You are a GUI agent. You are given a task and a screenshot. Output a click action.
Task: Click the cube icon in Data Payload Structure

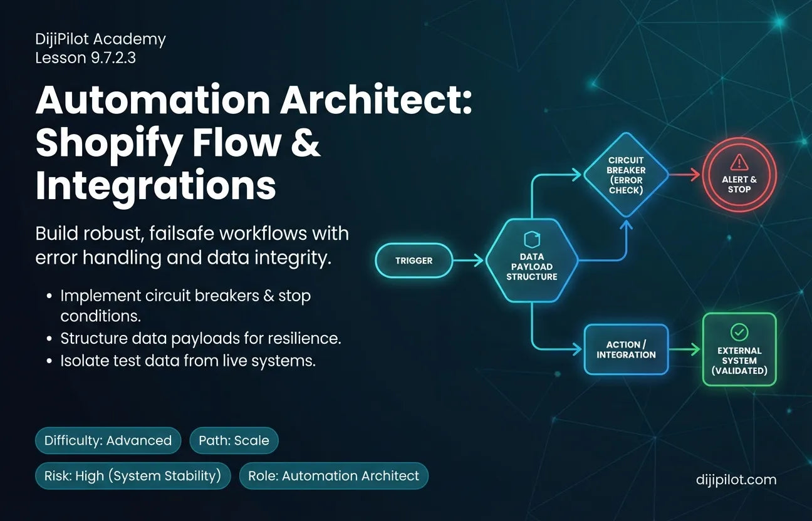(x=531, y=239)
